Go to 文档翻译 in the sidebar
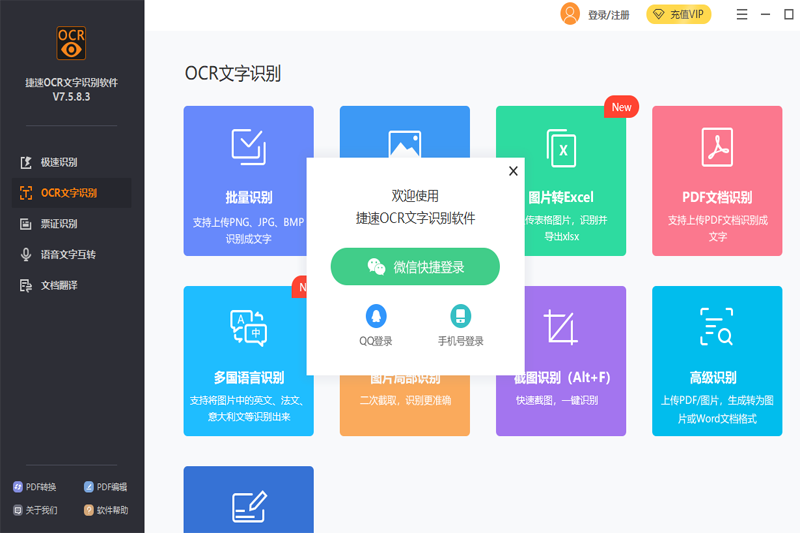This screenshot has width=800, height=533. click(x=59, y=286)
